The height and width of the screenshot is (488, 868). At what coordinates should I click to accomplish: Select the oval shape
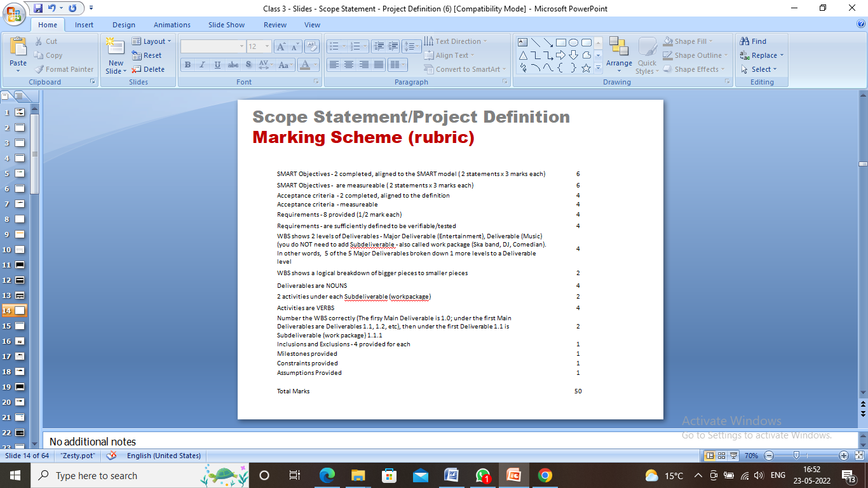(x=573, y=43)
